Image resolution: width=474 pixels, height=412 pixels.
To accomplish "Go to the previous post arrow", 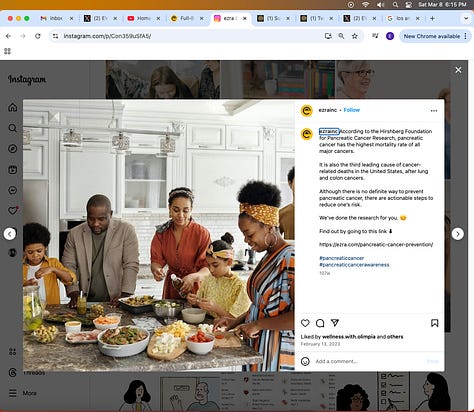I will pyautogui.click(x=10, y=234).
